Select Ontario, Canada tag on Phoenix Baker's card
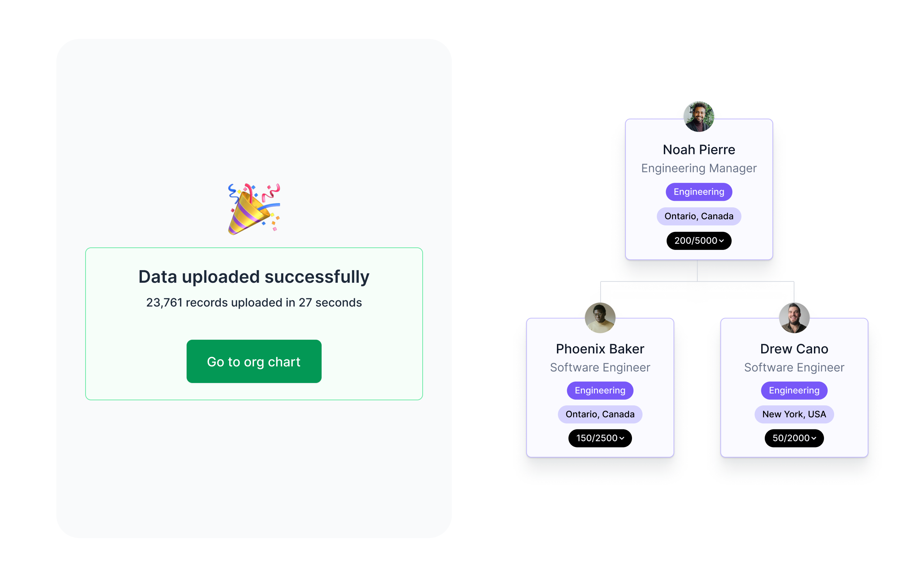The width and height of the screenshot is (924, 577). point(600,414)
